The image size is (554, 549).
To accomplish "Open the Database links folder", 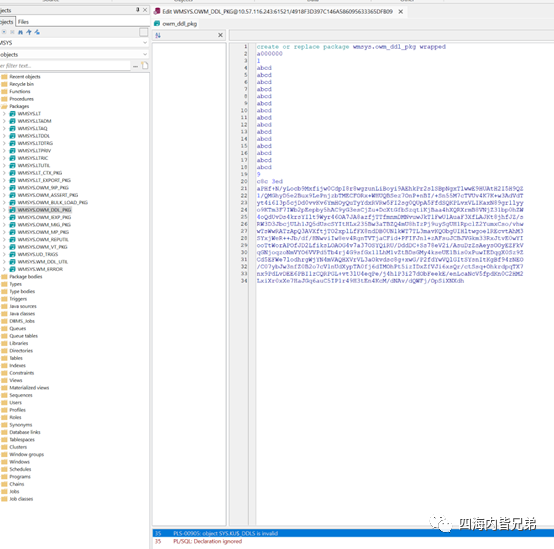I will [x=25, y=432].
